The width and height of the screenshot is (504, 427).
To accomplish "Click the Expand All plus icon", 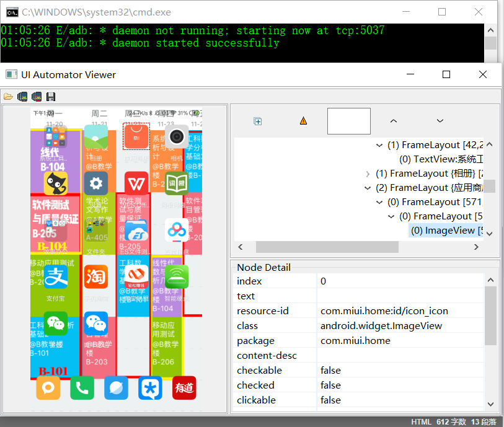I will 257,121.
